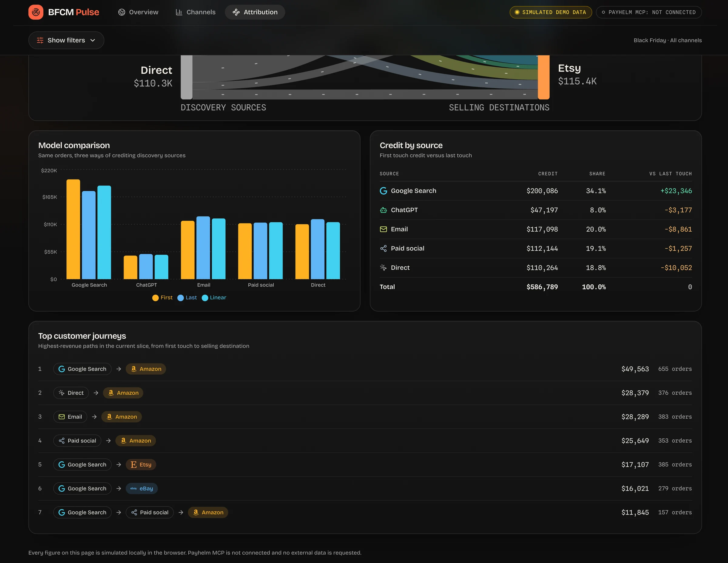Click the Email envelope icon in credit table

pyautogui.click(x=383, y=229)
